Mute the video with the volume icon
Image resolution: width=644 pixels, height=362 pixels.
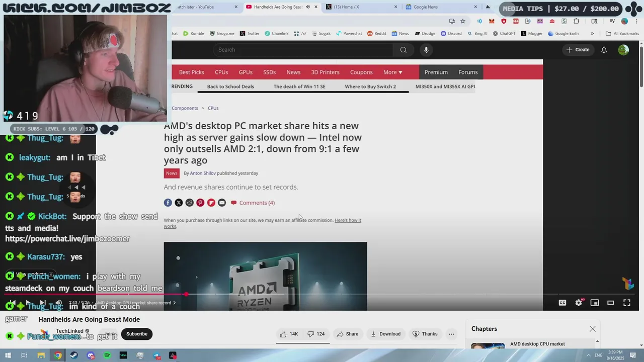pos(58,303)
